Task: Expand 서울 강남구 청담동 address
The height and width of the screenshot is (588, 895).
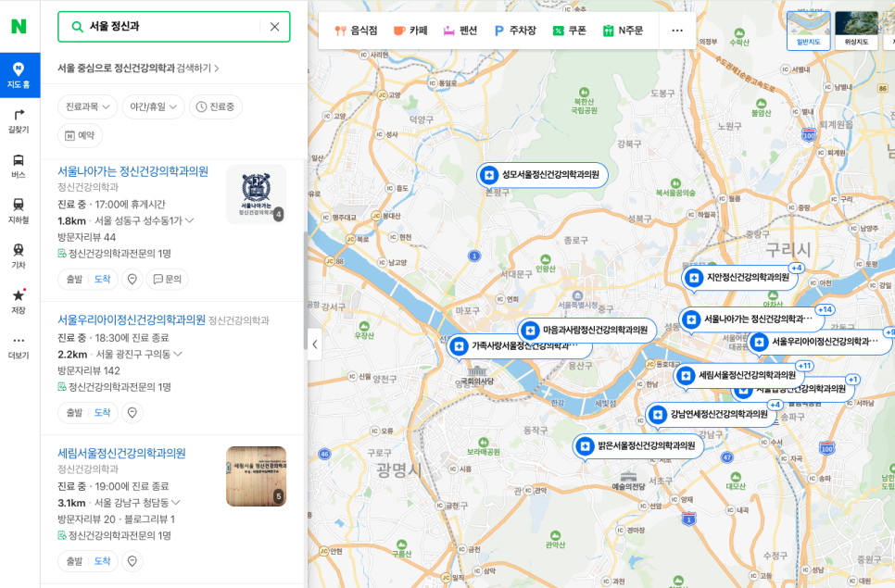Action: point(137,503)
